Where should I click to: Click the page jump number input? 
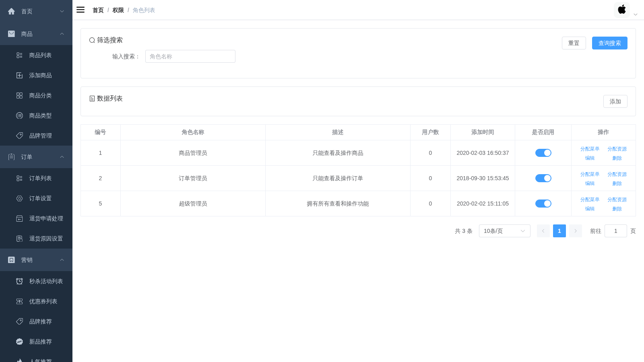point(615,231)
